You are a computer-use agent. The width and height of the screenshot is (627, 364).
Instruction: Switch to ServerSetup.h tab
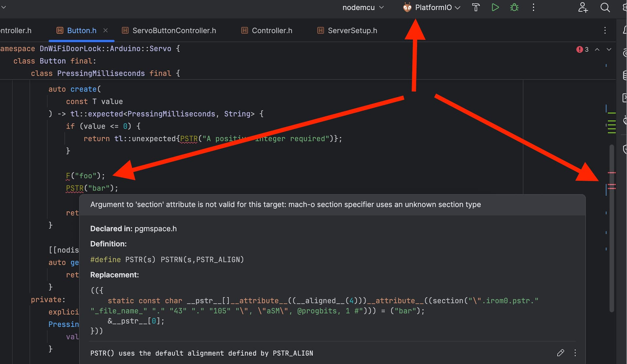(352, 30)
